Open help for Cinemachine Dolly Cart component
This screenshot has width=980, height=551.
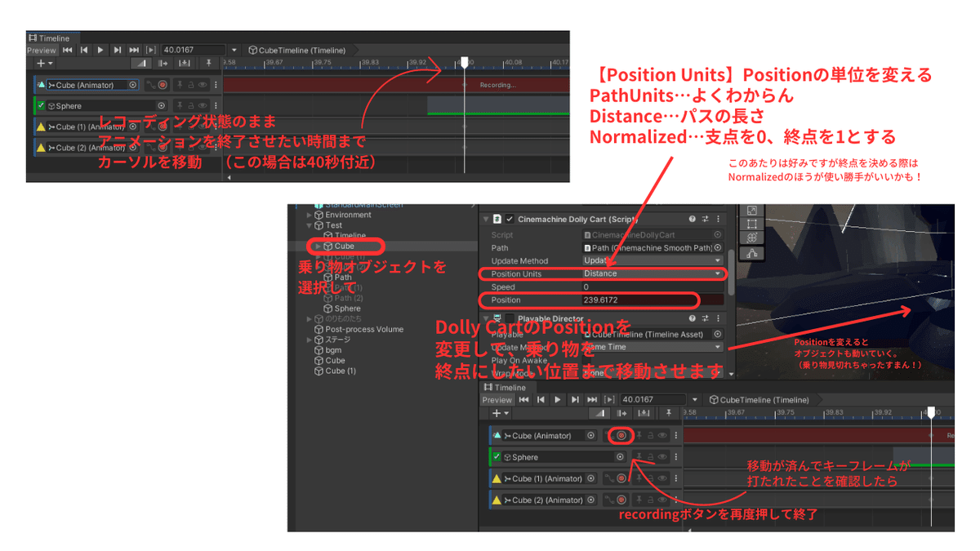pos(692,219)
